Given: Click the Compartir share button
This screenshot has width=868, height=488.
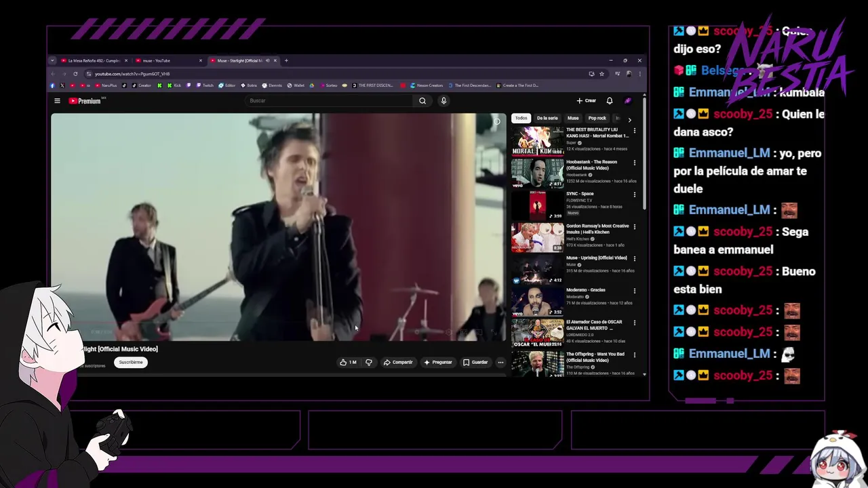Looking at the screenshot, I should (x=398, y=363).
